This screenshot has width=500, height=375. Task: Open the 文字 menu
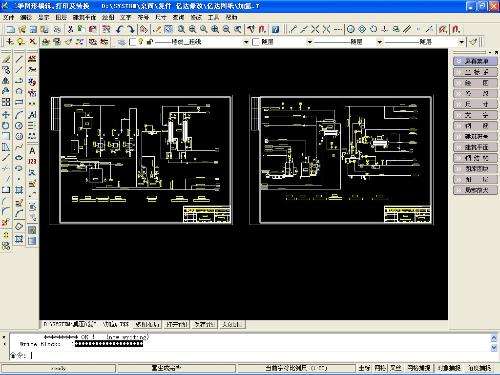pos(126,17)
